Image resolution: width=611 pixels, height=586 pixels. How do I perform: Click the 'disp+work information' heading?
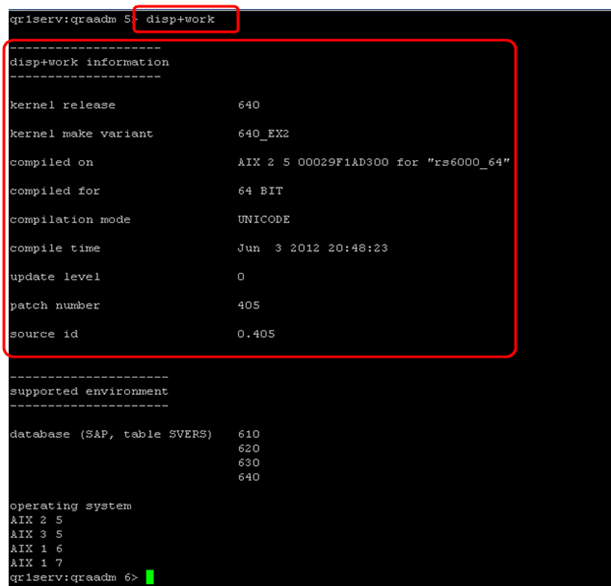click(89, 62)
